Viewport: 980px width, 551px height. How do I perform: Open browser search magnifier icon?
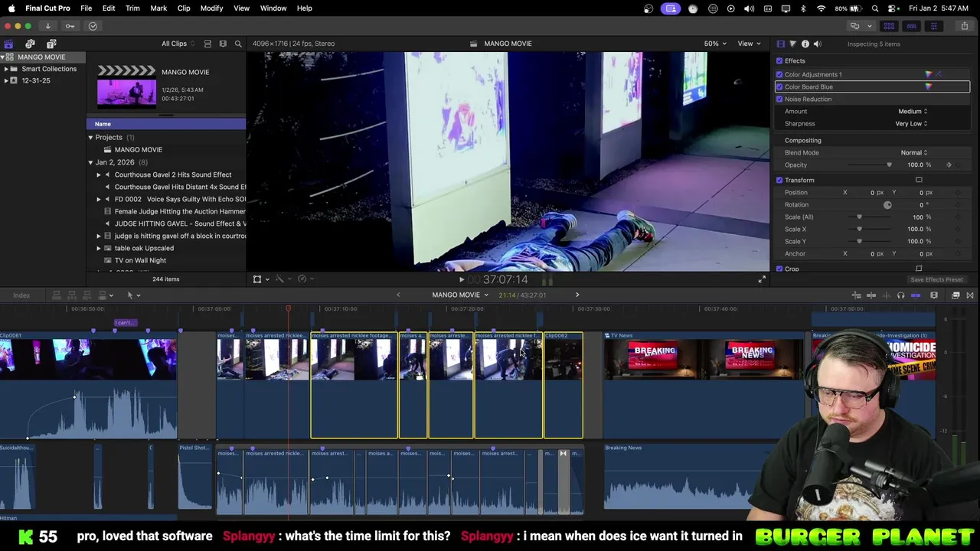tap(238, 44)
